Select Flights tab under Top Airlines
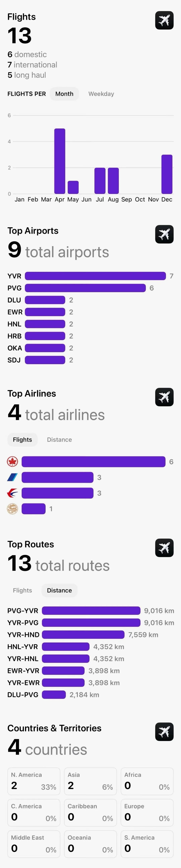181x868 pixels. (x=22, y=439)
